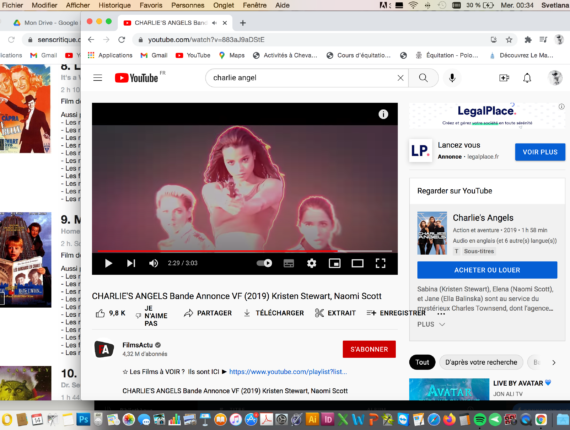570x430 pixels.
Task: Open the Fenêtre menu
Action: [x=254, y=5]
